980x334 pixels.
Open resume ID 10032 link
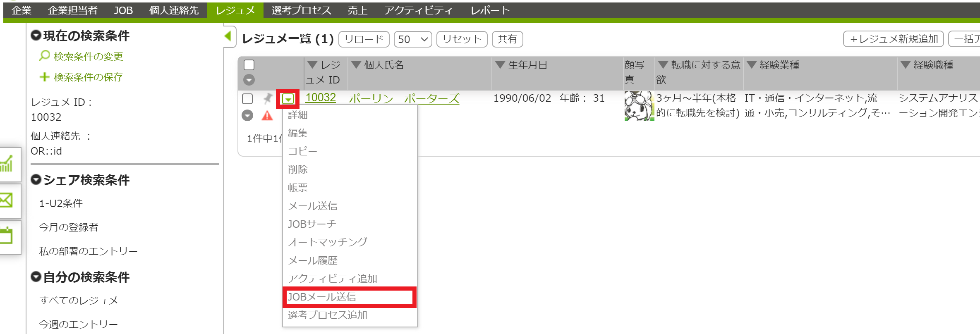[x=320, y=98]
